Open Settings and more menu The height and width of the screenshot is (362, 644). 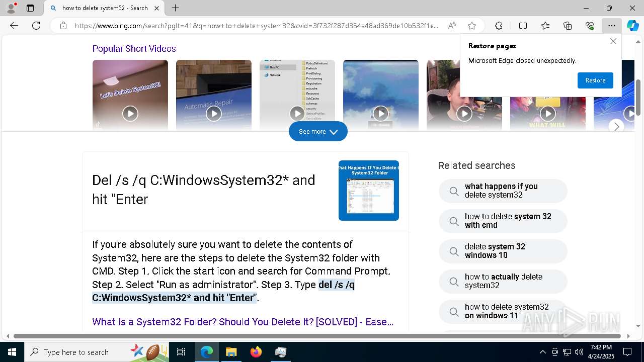[611, 26]
